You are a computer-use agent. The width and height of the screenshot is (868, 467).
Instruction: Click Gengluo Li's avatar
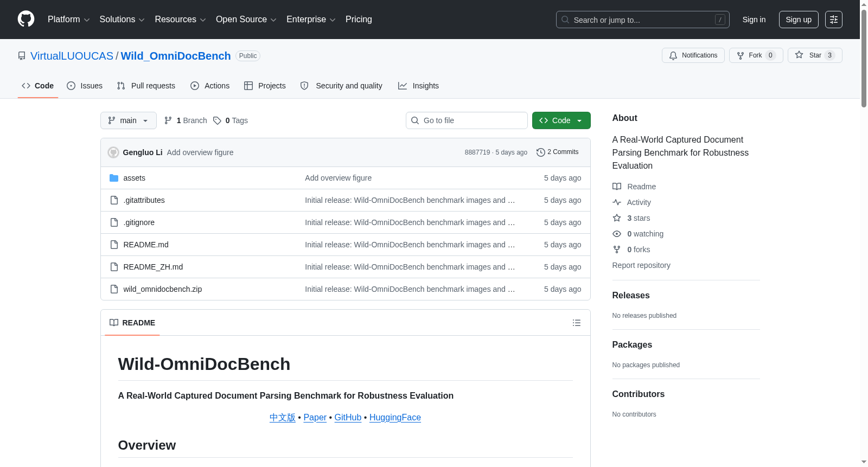point(113,152)
